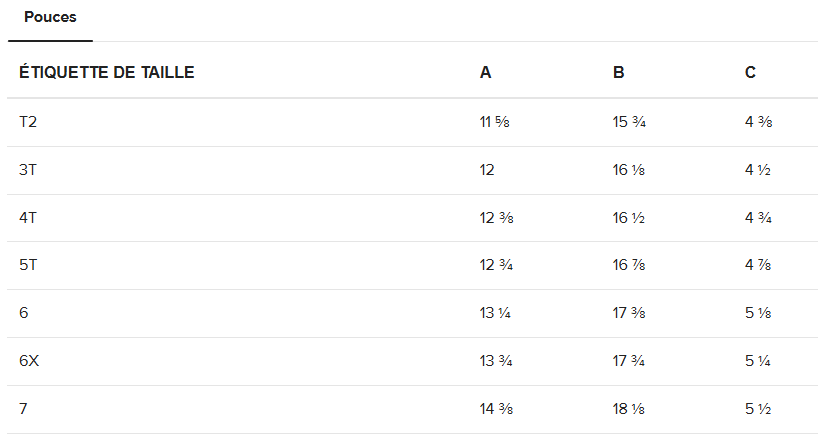
Task: Click column header A
Action: [x=485, y=72]
